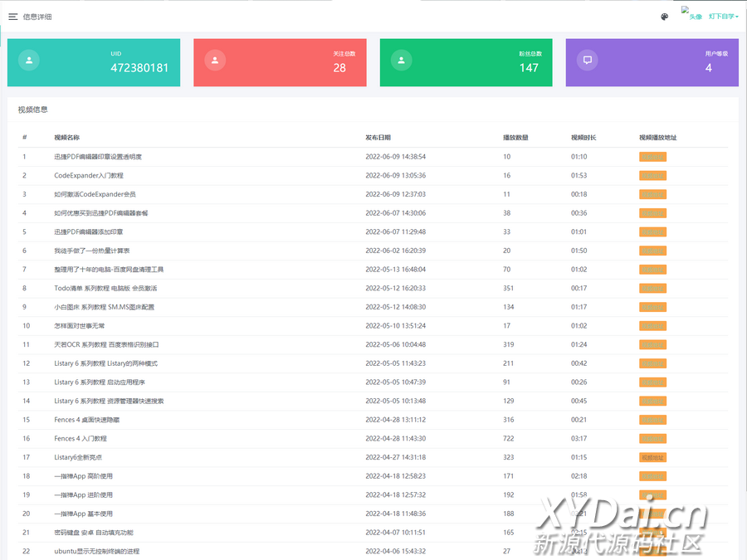Open video link for CodeExpander入门教程
The width and height of the screenshot is (747, 560).
[652, 176]
